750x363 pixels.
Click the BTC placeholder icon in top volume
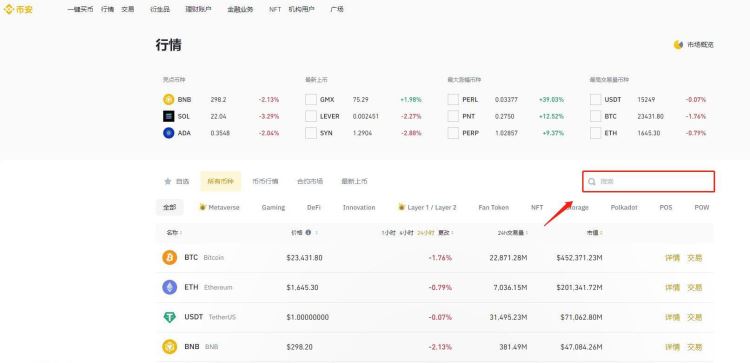click(x=596, y=116)
